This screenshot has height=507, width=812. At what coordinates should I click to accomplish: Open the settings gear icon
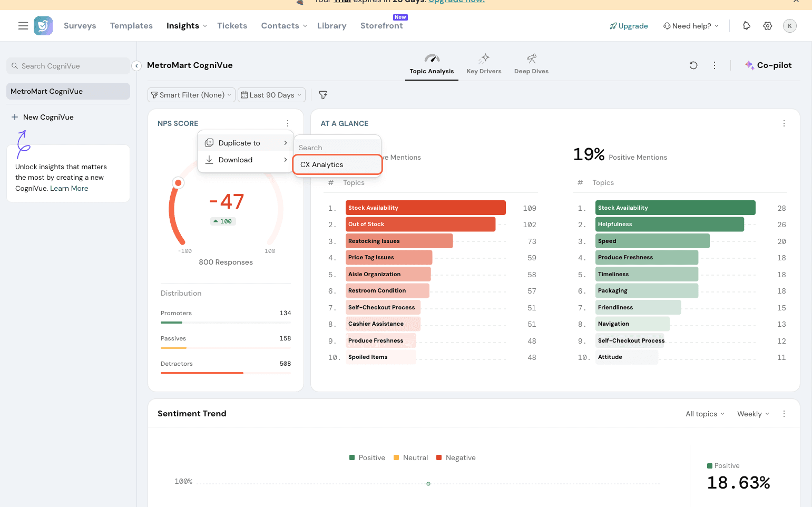tap(768, 26)
